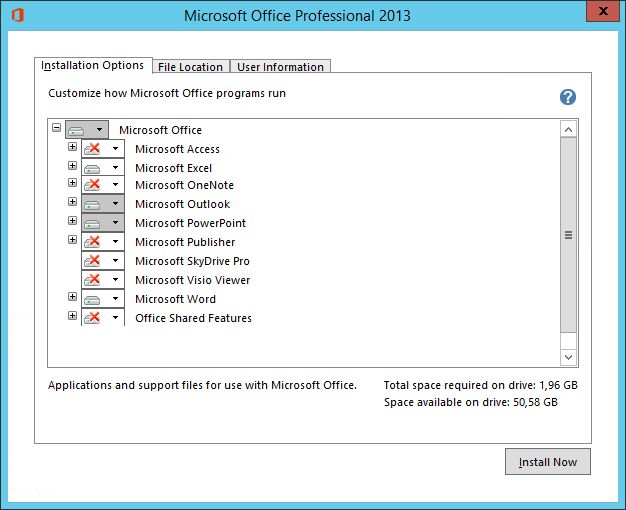Select the Microsoft Excel label
The height and width of the screenshot is (510, 626).
click(174, 168)
